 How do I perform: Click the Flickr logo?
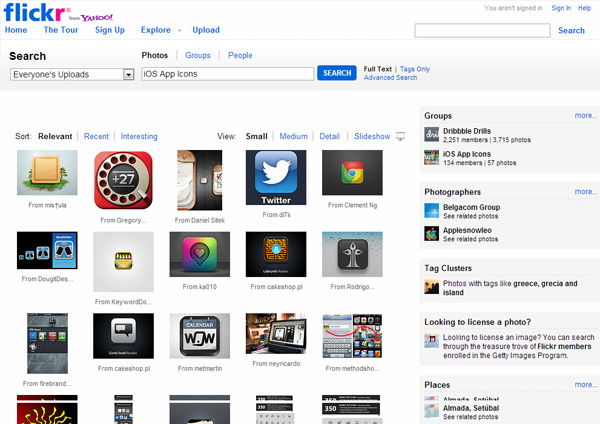click(x=38, y=12)
